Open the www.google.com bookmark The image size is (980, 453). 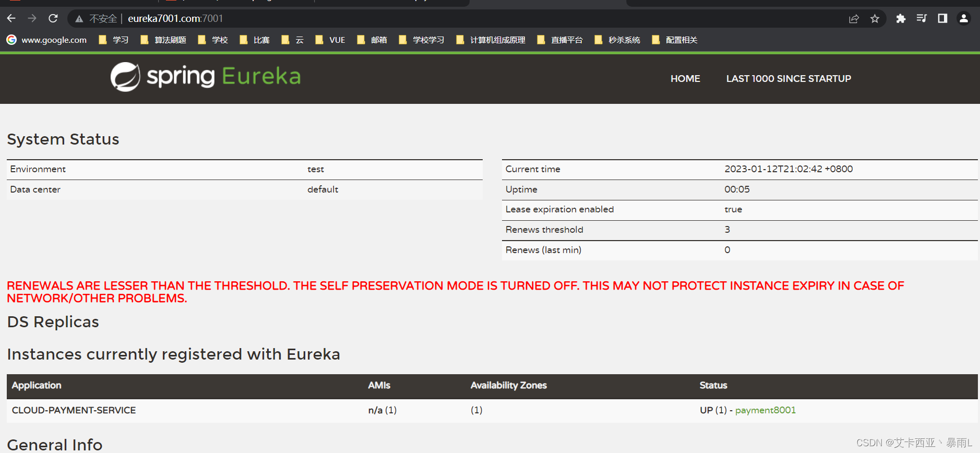coord(47,40)
